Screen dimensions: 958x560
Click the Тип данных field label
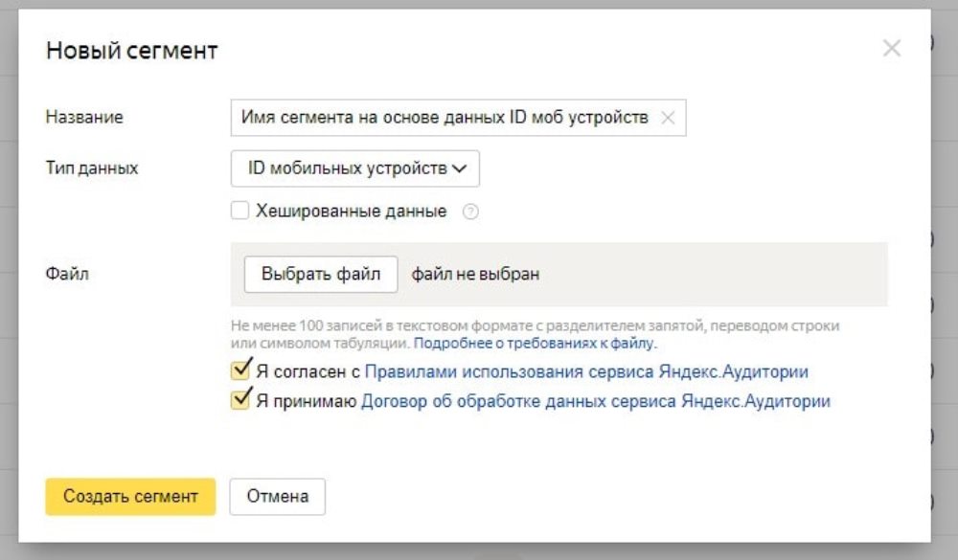(x=92, y=168)
